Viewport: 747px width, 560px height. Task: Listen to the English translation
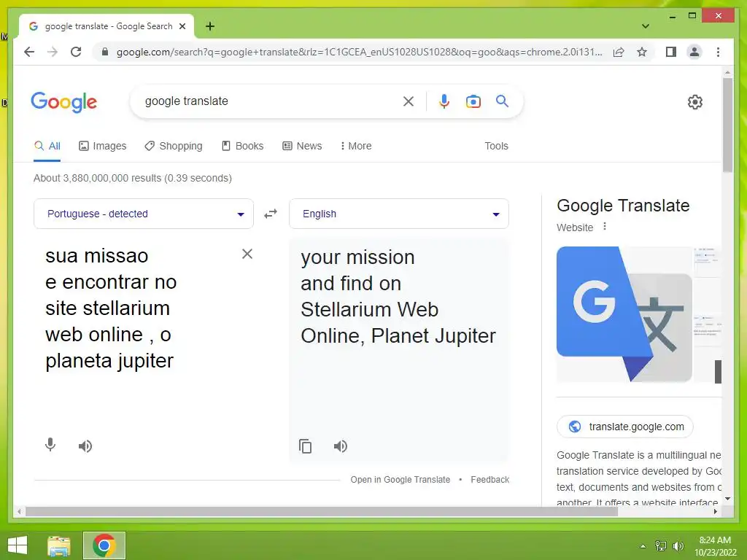[340, 446]
